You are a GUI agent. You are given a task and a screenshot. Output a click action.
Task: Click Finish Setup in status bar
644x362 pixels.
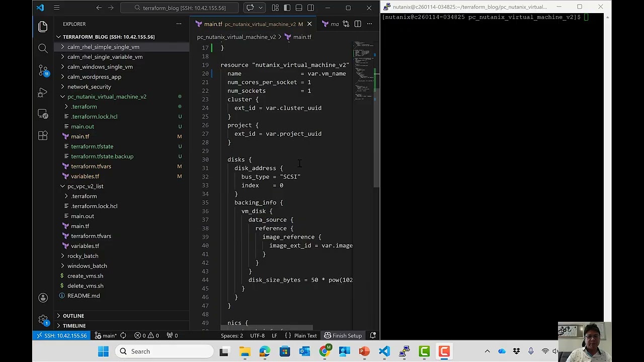point(343,335)
